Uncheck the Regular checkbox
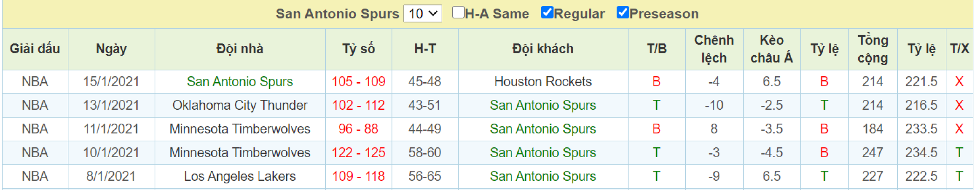Viewport: 980px width, 190px height. point(547,12)
